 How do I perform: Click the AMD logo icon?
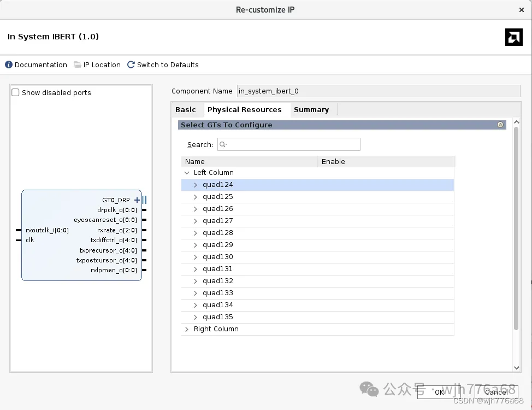pos(513,37)
